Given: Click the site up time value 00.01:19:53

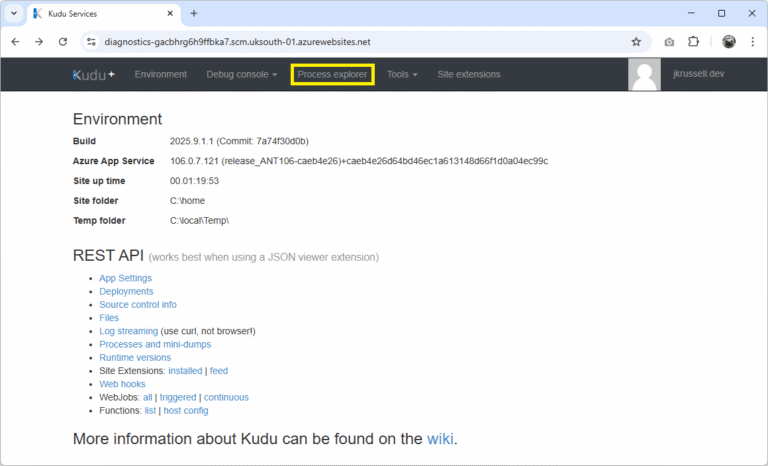Looking at the screenshot, I should (194, 181).
